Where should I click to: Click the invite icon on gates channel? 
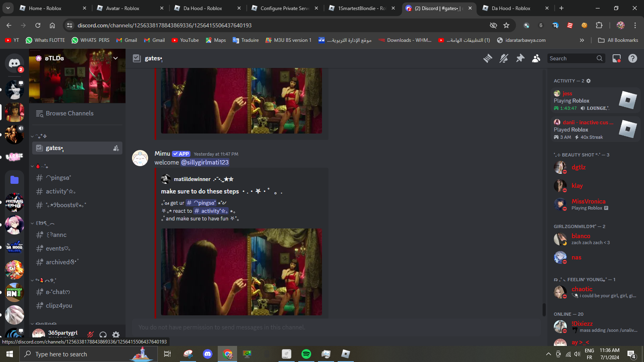click(116, 148)
